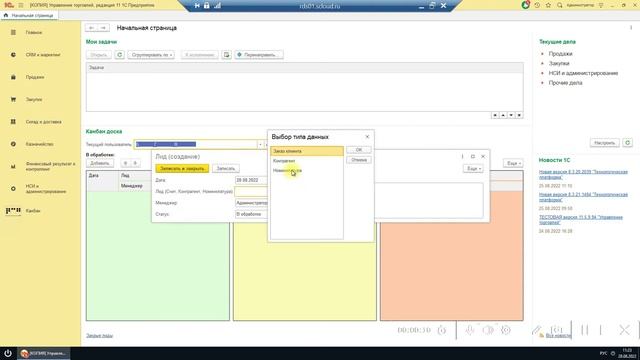Click the pin icon in remote session bar

click(197, 5)
